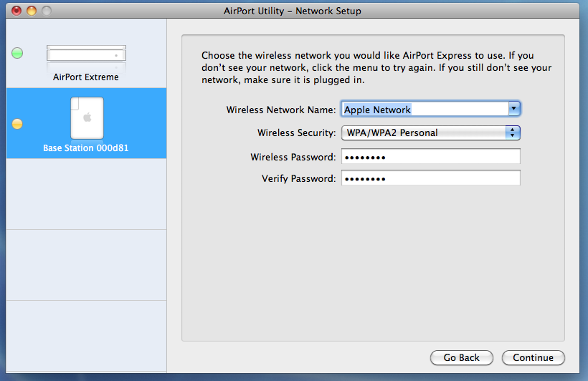Click the Continue button
Viewport: 588px width, 381px height.
(x=533, y=357)
